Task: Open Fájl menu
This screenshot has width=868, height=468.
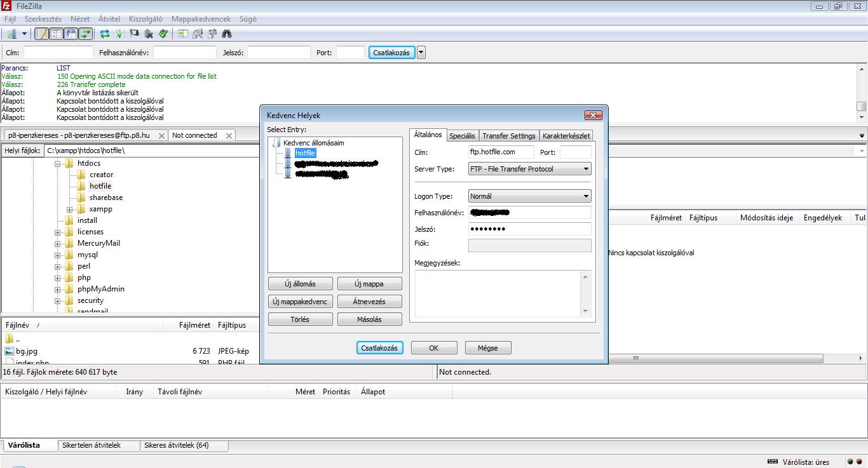Action: [x=10, y=19]
